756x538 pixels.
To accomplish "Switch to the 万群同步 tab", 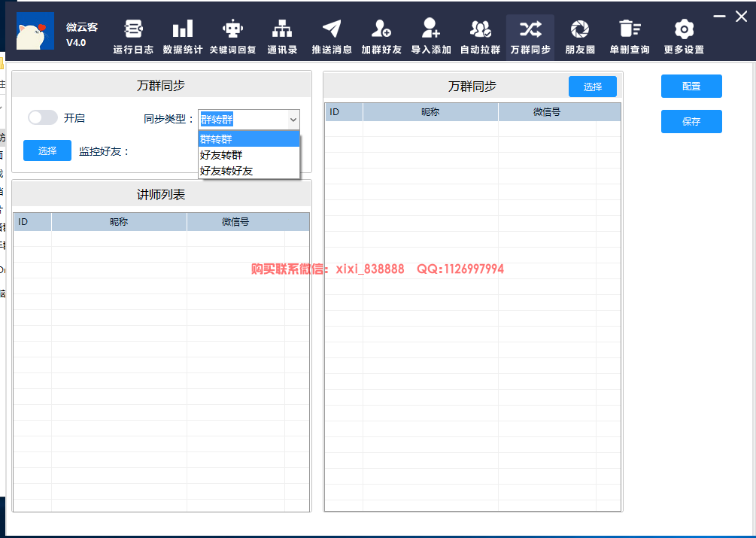I will pos(530,36).
